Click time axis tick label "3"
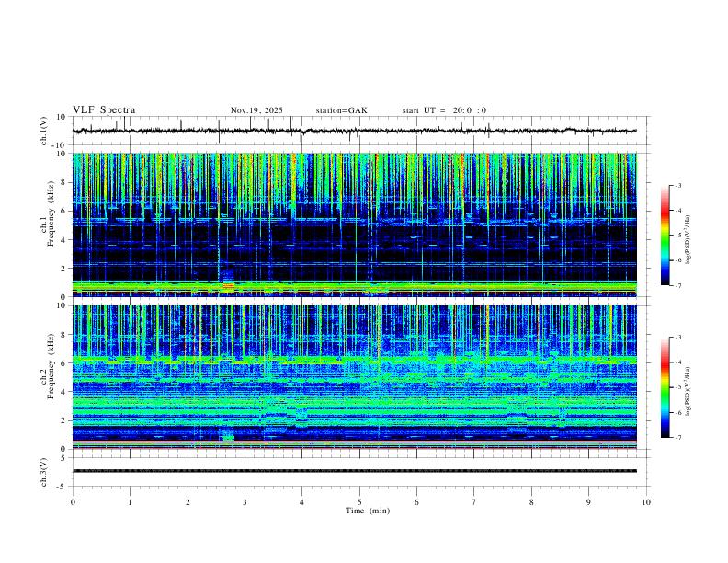This screenshot has height=563, width=728. tap(245, 502)
